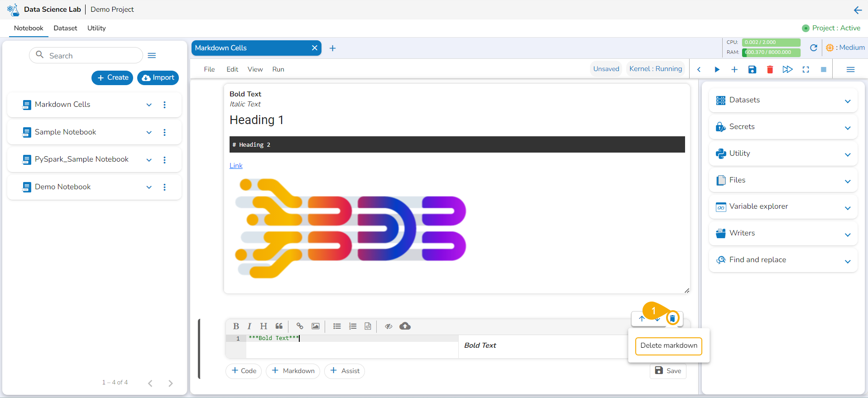Open the File menu
Screen dimensions: 868x398
209,69
